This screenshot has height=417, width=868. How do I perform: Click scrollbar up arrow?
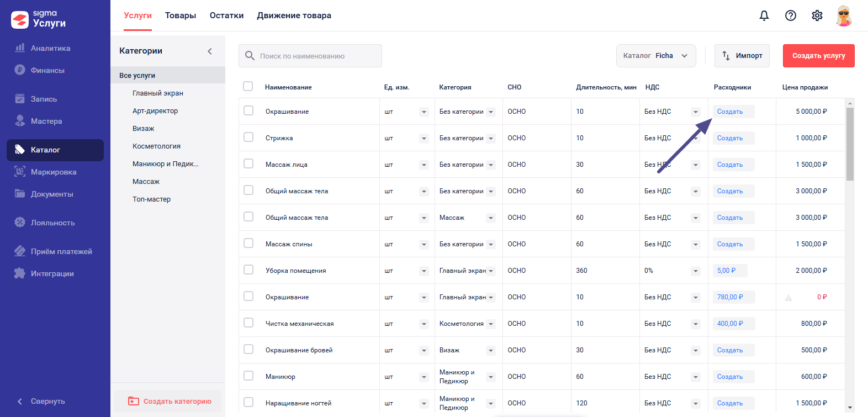[850, 103]
